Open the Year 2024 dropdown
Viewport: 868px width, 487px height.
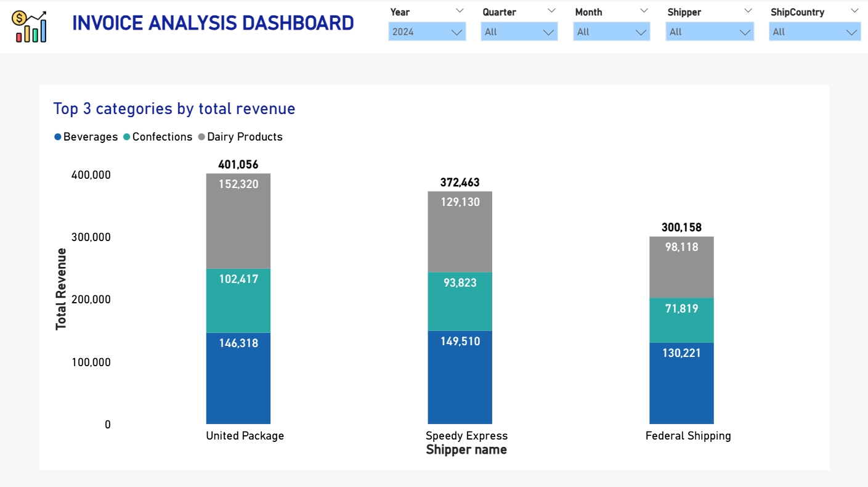click(x=427, y=32)
